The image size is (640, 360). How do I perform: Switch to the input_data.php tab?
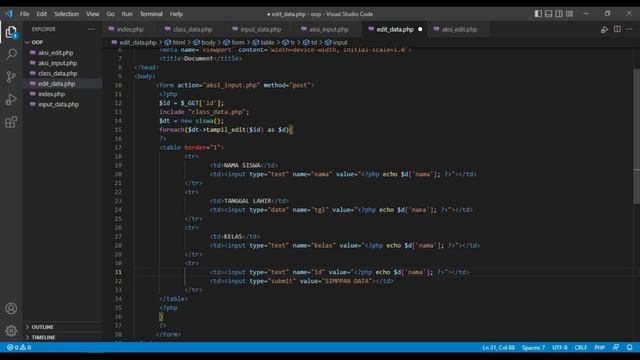coord(260,29)
